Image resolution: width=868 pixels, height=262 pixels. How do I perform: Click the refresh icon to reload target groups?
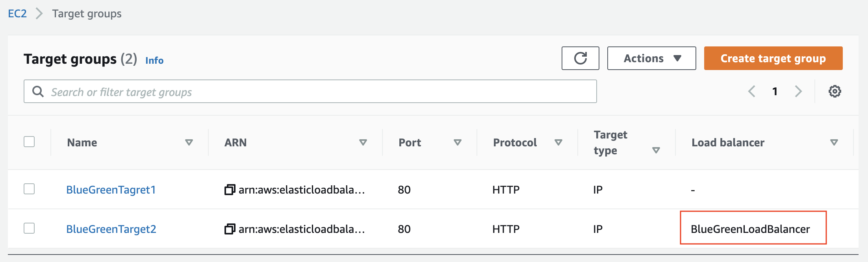pyautogui.click(x=580, y=58)
